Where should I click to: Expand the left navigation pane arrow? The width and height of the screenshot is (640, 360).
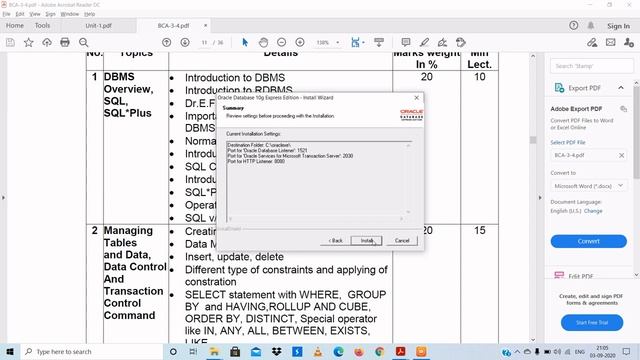(3, 198)
